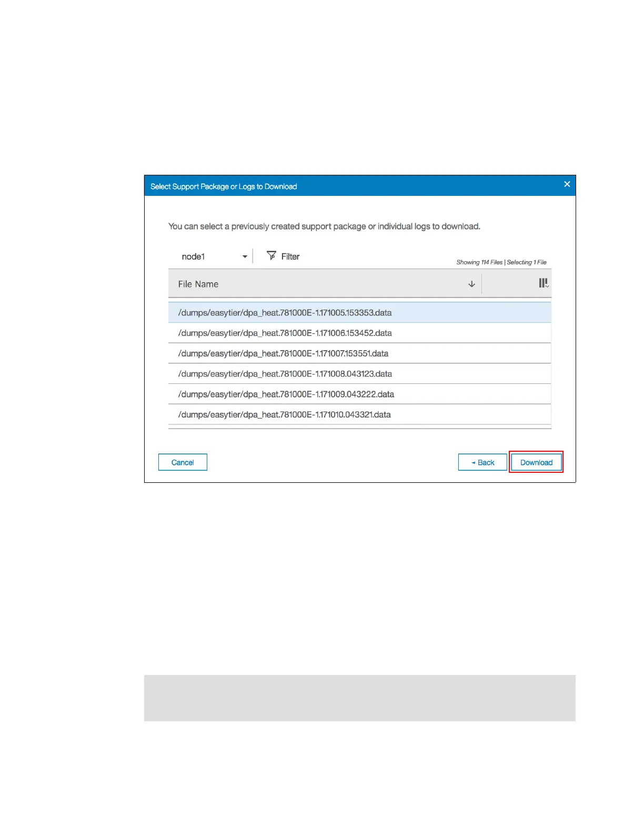Select the dpa_heat file ending in 171005.153353.data
This screenshot has height=834, width=644.
point(360,313)
